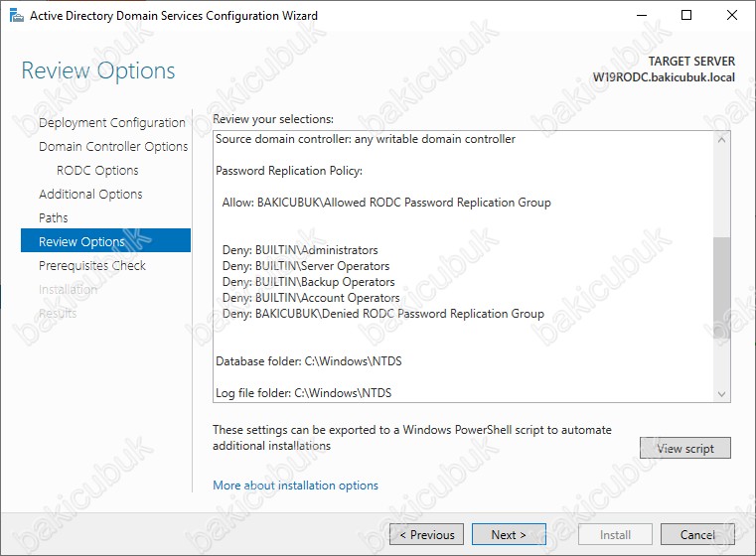Click Log file folder: C:\Windows\NTDS line
Viewport: 756px width, 556px height.
tap(303, 393)
